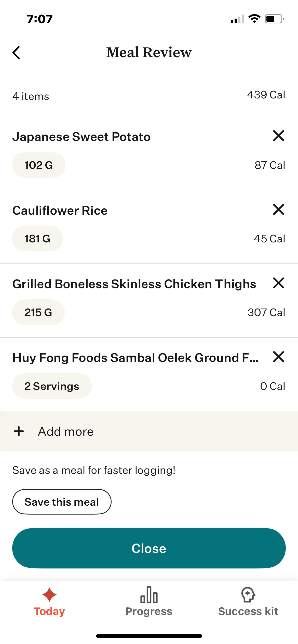Change the 181 G serving amount
This screenshot has height=644, width=298.
37,239
